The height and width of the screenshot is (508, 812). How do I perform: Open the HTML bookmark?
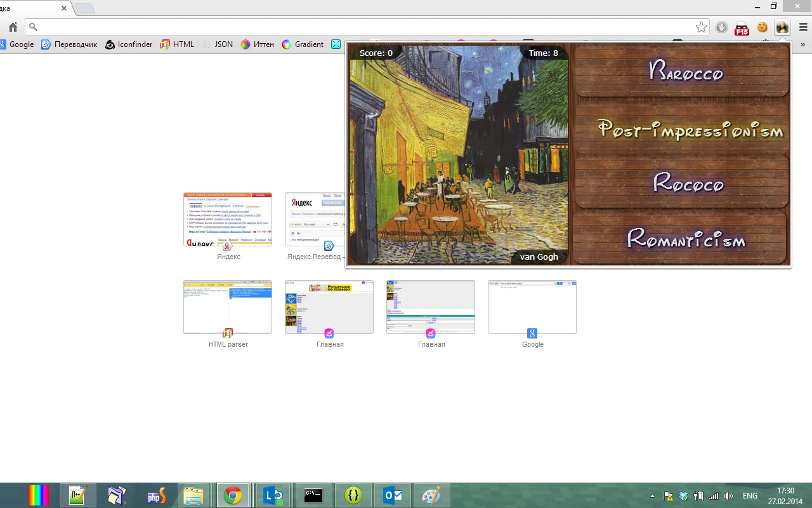(x=177, y=44)
